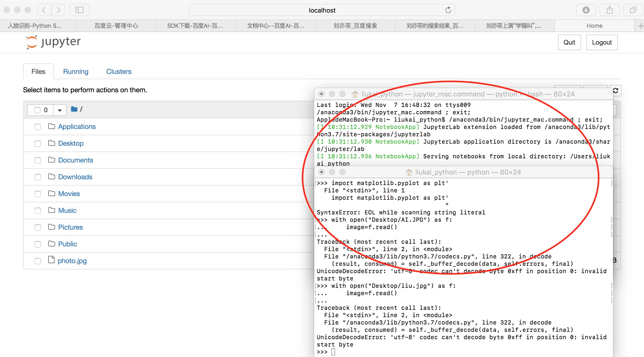Switch to the Running tab

pyautogui.click(x=76, y=72)
